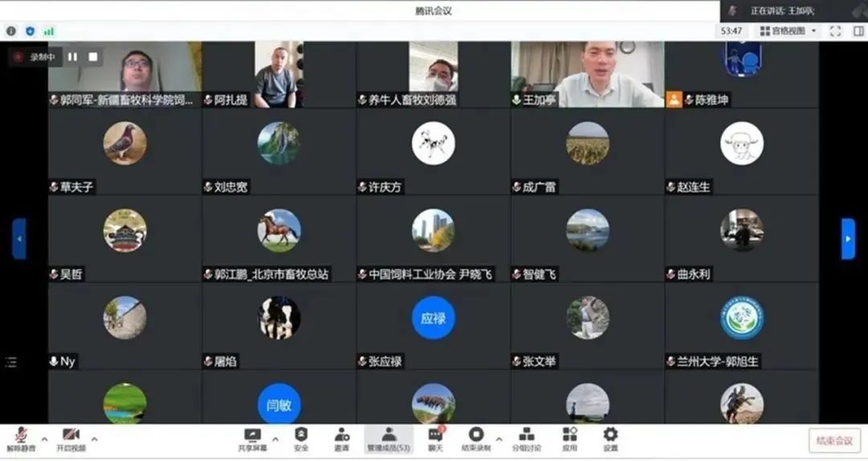The width and height of the screenshot is (868, 461).
Task: Open Breakout Rooms (分组讨论)
Action: 526,438
